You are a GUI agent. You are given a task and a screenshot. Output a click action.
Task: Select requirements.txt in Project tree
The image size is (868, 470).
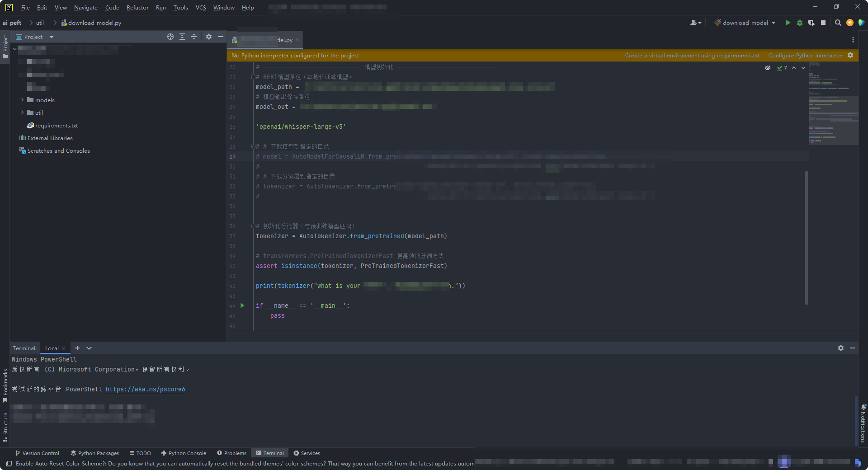(52, 125)
